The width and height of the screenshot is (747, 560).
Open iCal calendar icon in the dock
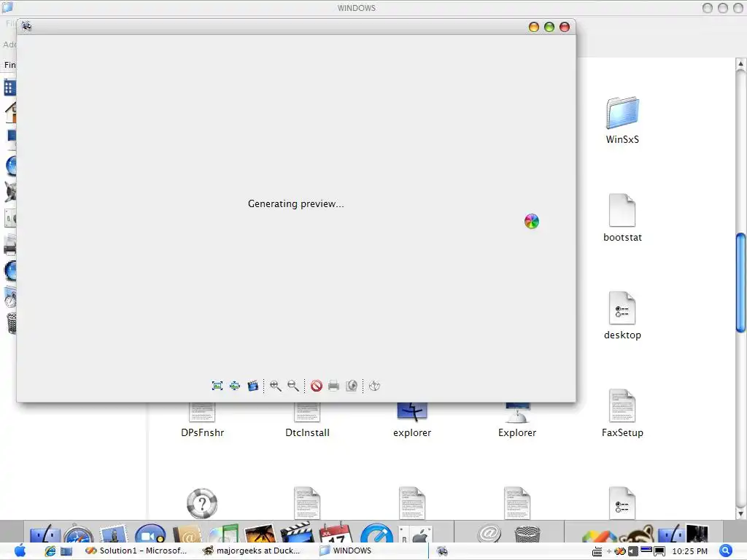tap(336, 533)
